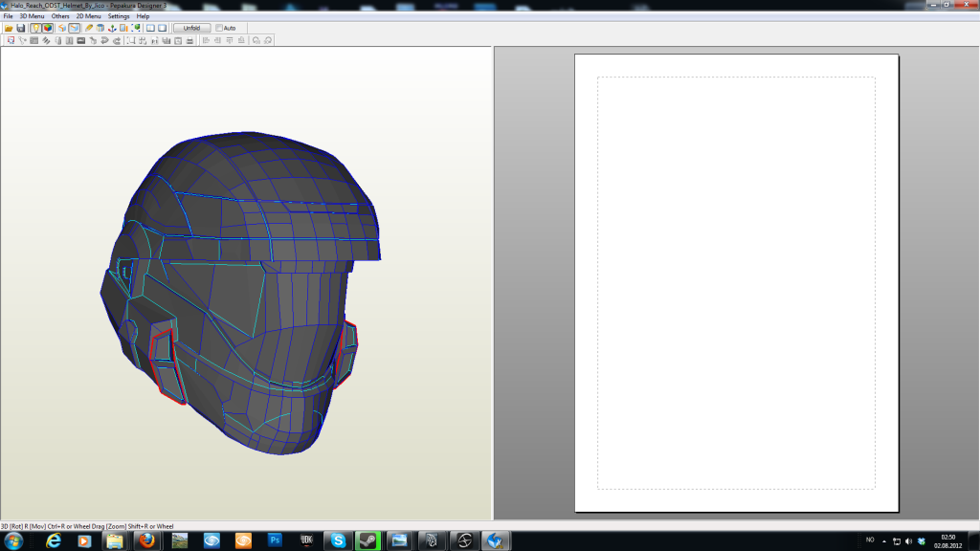Screen dimensions: 980x551
Task: Open the File menu
Action: point(8,16)
